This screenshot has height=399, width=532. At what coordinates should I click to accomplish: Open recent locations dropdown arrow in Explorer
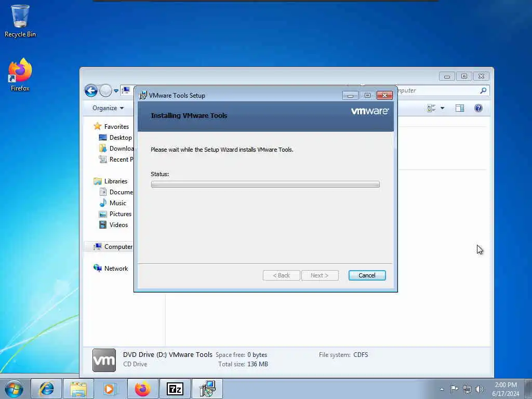116,91
